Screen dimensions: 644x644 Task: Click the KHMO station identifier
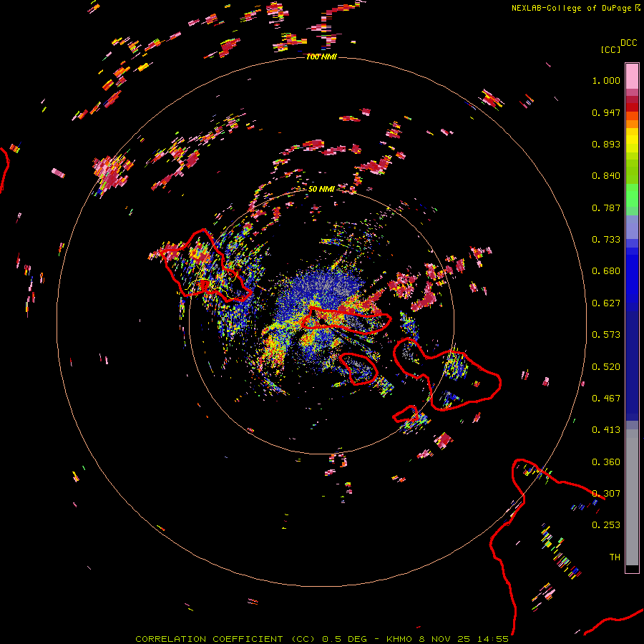point(399,639)
